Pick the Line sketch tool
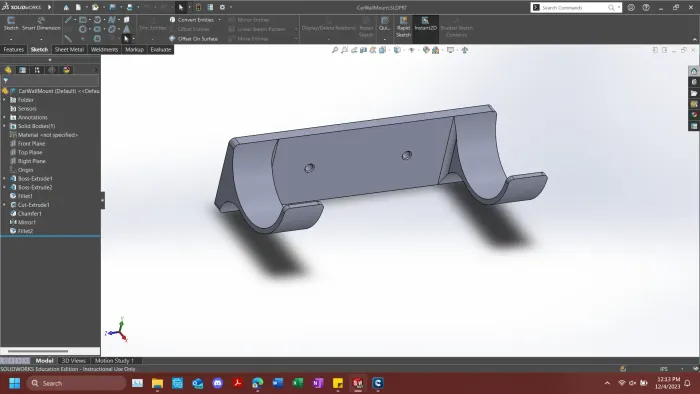Image resolution: width=700 pixels, height=394 pixels. point(68,20)
